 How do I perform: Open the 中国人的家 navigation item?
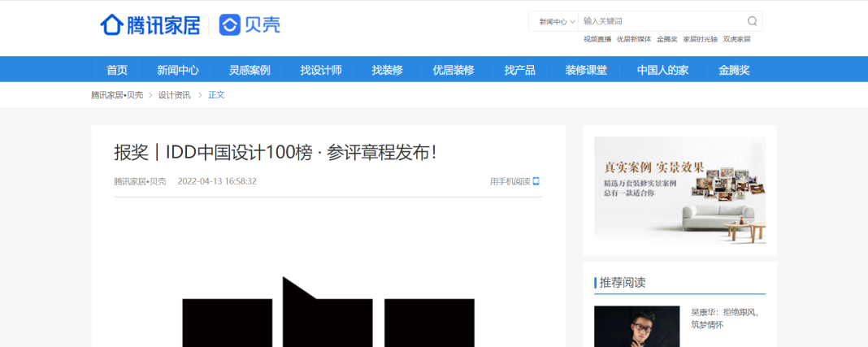[x=662, y=70]
